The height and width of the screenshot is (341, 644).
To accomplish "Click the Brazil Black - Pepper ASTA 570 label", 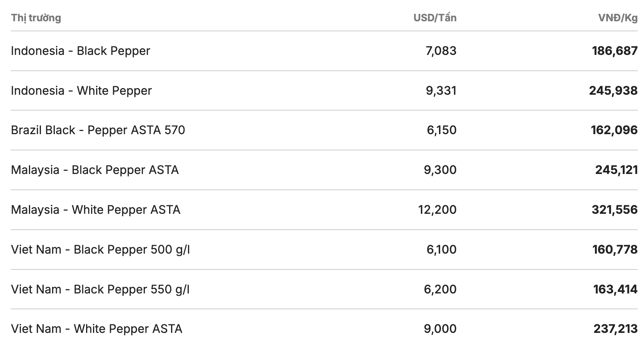I will [x=98, y=130].
